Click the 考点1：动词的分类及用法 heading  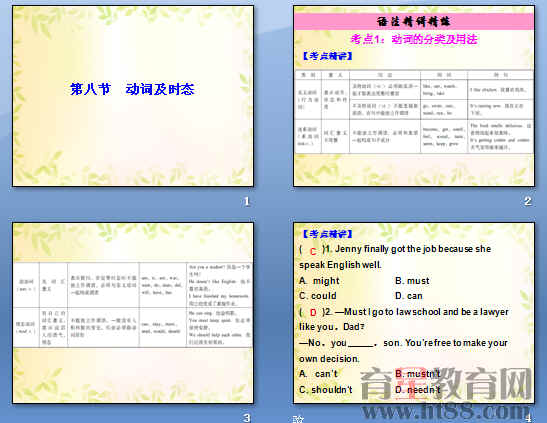(x=414, y=39)
